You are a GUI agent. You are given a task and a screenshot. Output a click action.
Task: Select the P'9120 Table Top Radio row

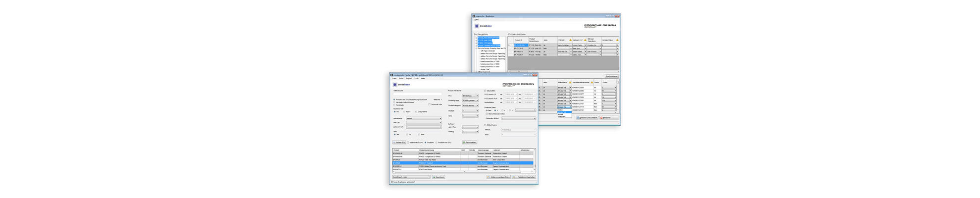coord(463,160)
